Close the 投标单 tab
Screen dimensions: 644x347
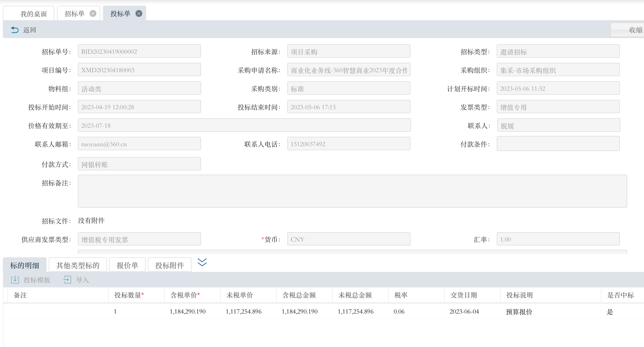click(x=139, y=13)
